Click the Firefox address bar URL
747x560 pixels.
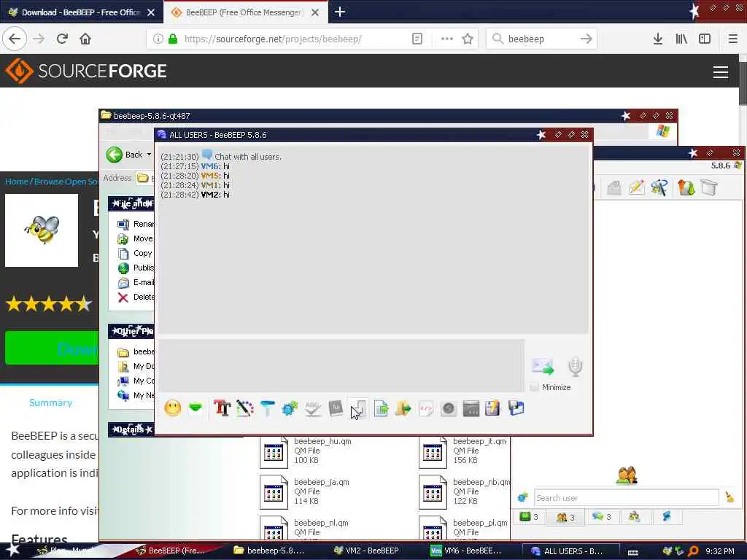pos(273,39)
